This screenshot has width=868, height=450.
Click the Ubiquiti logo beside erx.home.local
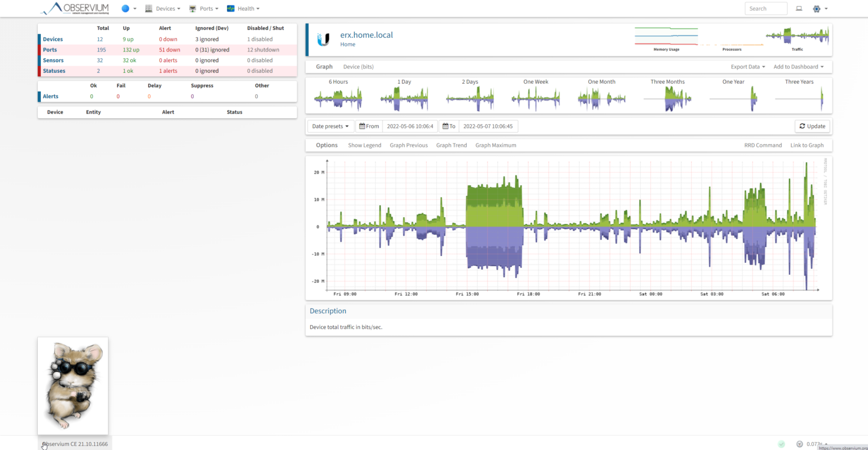[323, 39]
